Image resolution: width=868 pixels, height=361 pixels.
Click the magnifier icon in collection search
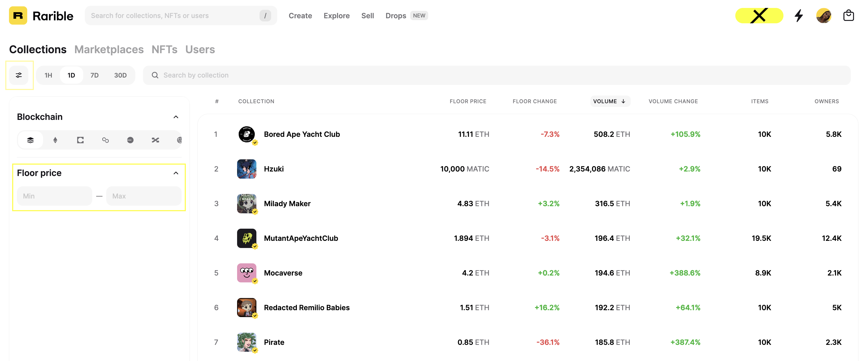[x=155, y=75]
